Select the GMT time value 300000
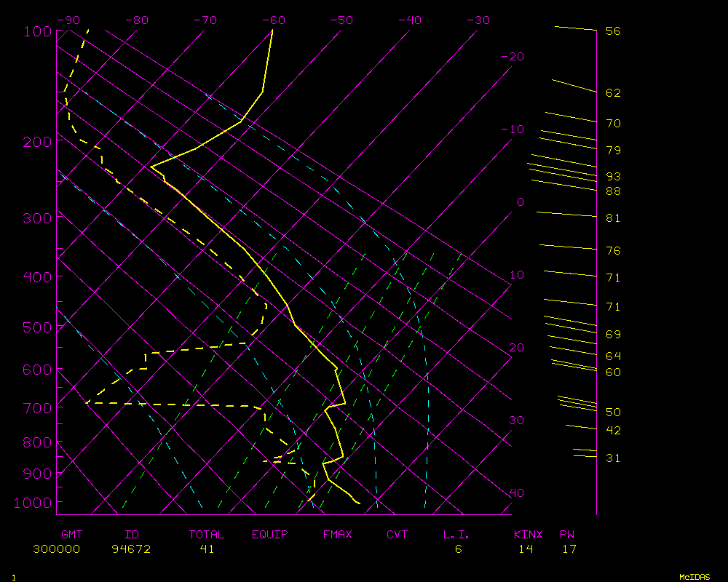The image size is (728, 582). 56,549
